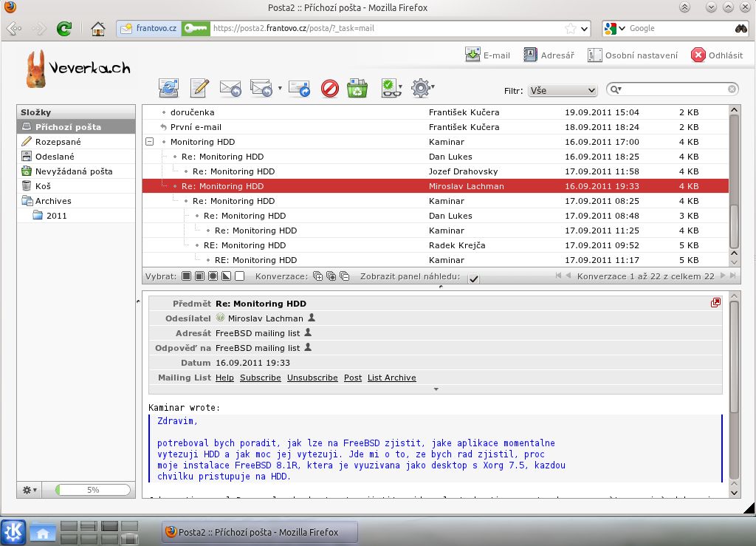Click the 5% quota usage bar

(92, 490)
